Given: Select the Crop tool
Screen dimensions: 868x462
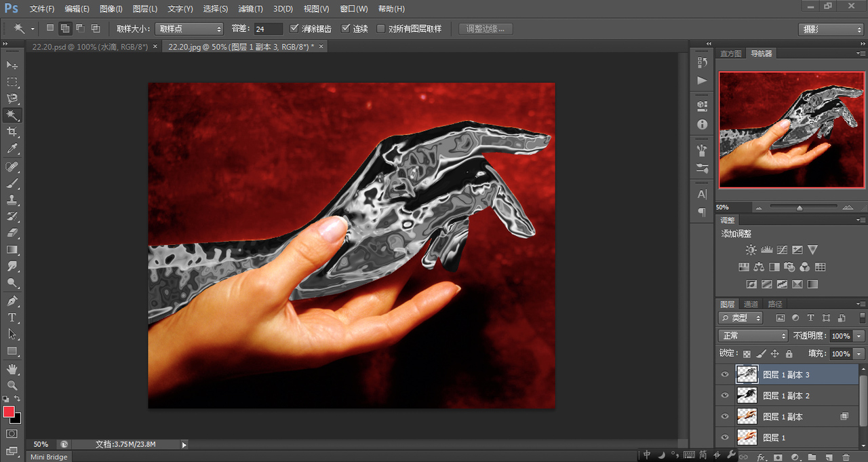Looking at the screenshot, I should pos(12,132).
